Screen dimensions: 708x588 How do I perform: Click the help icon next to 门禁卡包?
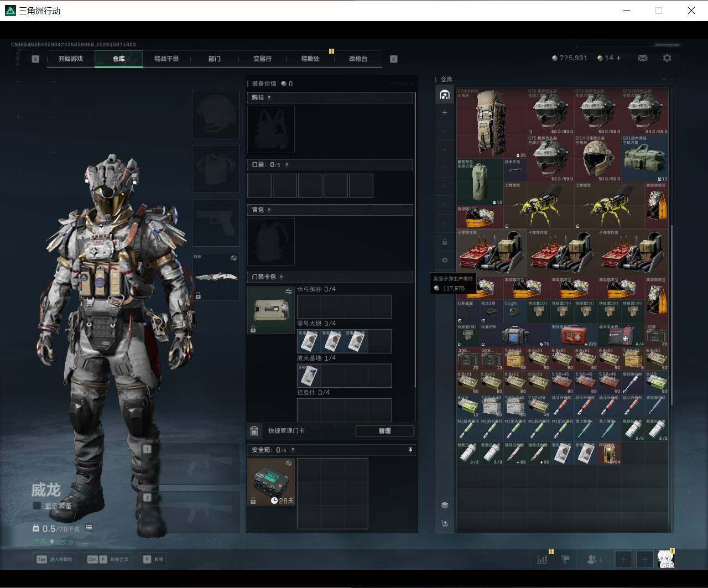(281, 277)
